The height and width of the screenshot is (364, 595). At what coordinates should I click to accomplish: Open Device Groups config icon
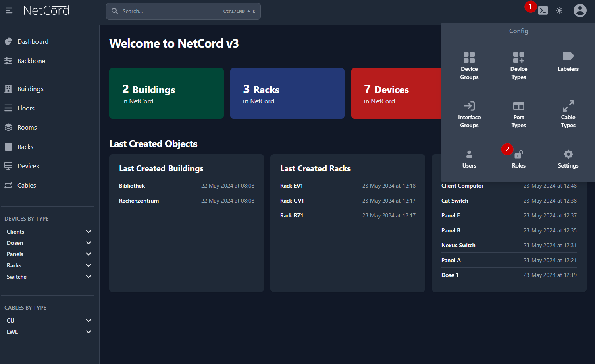pos(469,58)
